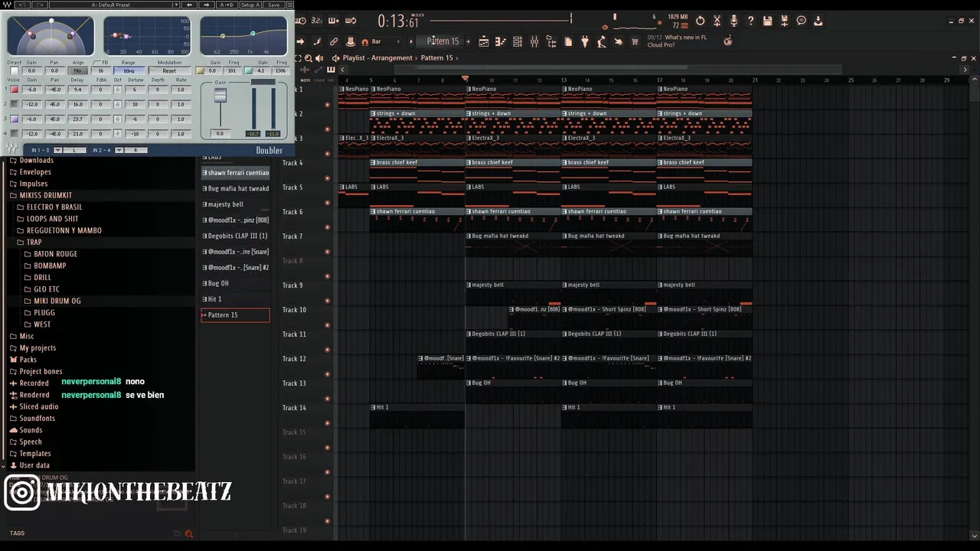Image resolution: width=980 pixels, height=551 pixels.
Task: Load next Doubler preset arrow
Action: 207,5
